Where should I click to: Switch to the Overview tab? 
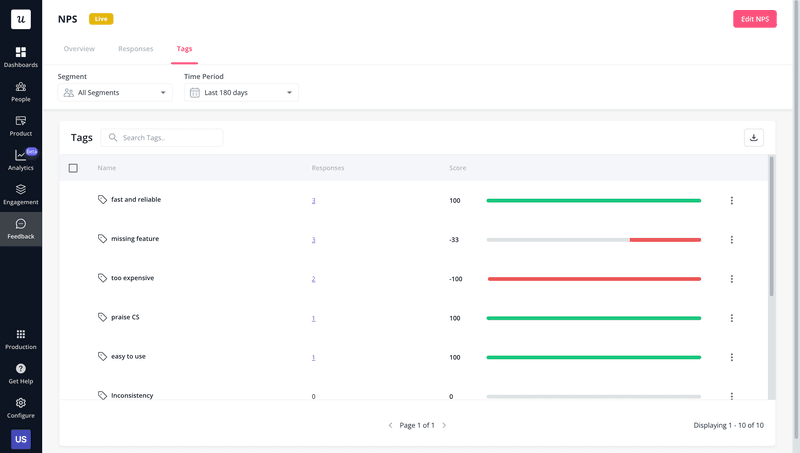79,49
